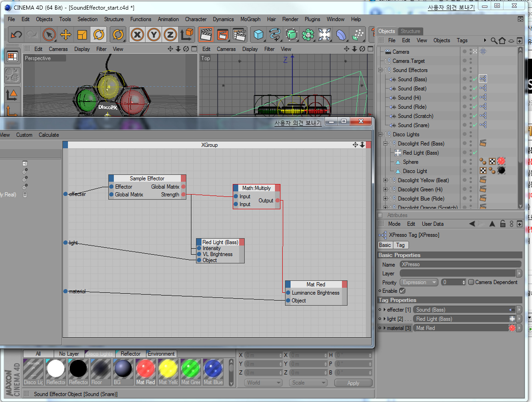Toggle visibility dots for Camera object
The height and width of the screenshot is (402, 532).
tap(470, 52)
